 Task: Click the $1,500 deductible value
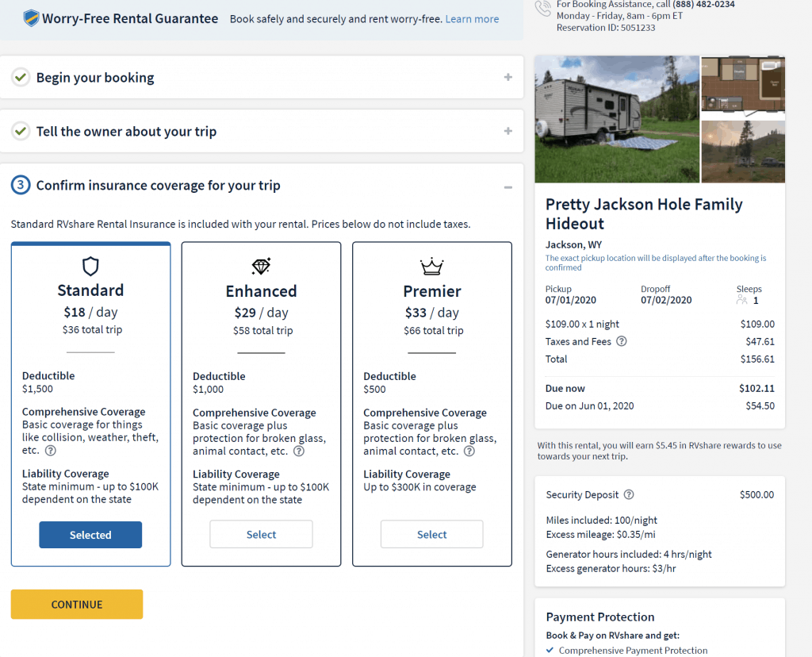pos(37,389)
